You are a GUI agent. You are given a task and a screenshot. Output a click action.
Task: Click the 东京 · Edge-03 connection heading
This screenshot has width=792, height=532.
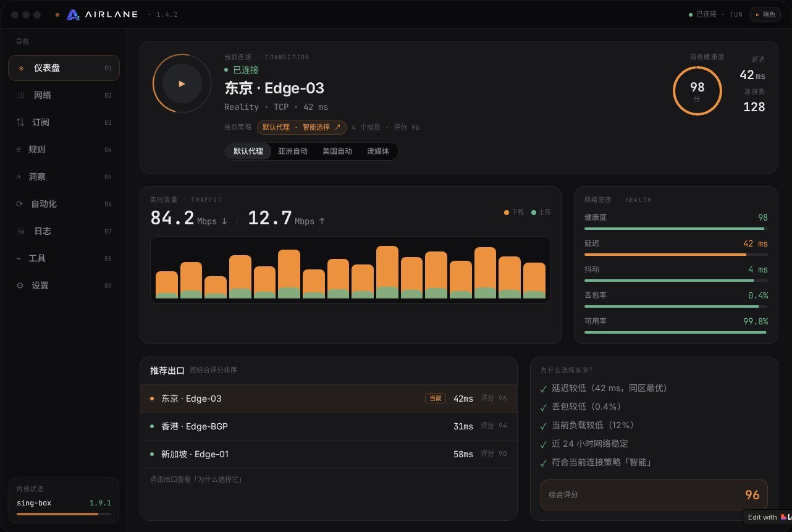pos(274,88)
